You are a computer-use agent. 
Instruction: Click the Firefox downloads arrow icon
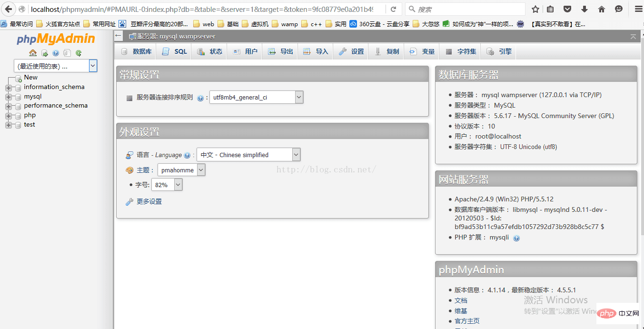[585, 9]
